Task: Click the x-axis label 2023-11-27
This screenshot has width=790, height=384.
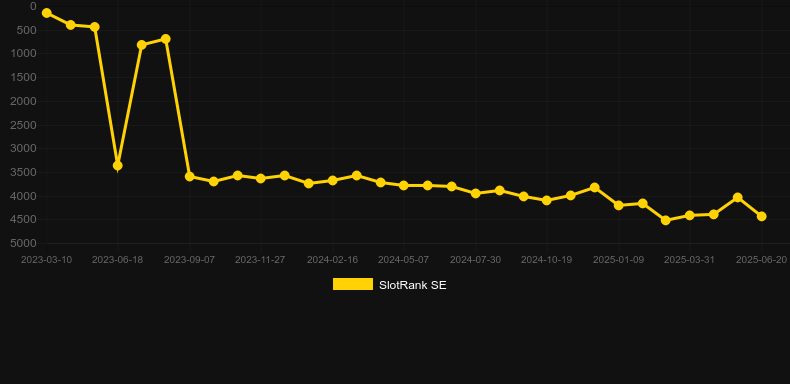Action: [x=260, y=260]
